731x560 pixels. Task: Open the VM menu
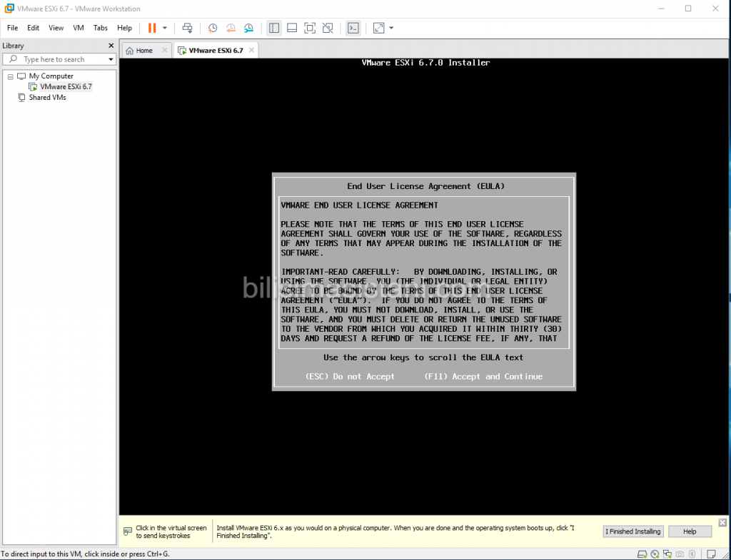pyautogui.click(x=79, y=28)
